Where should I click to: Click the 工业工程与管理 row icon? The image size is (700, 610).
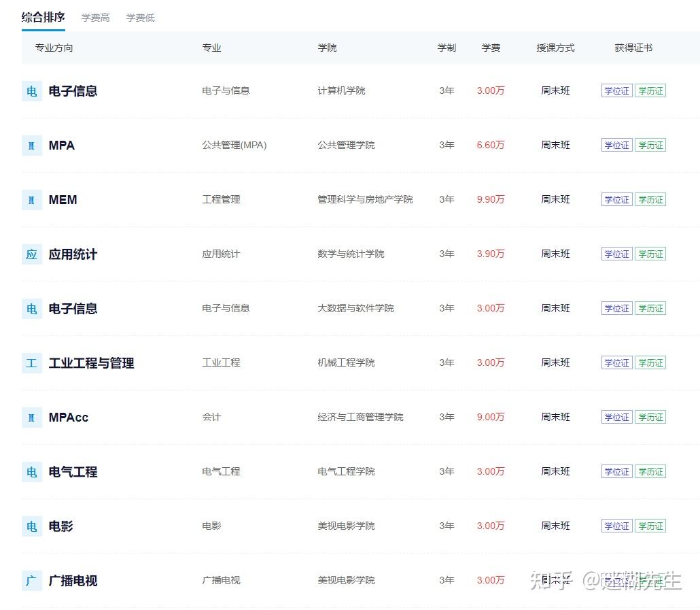pos(31,363)
